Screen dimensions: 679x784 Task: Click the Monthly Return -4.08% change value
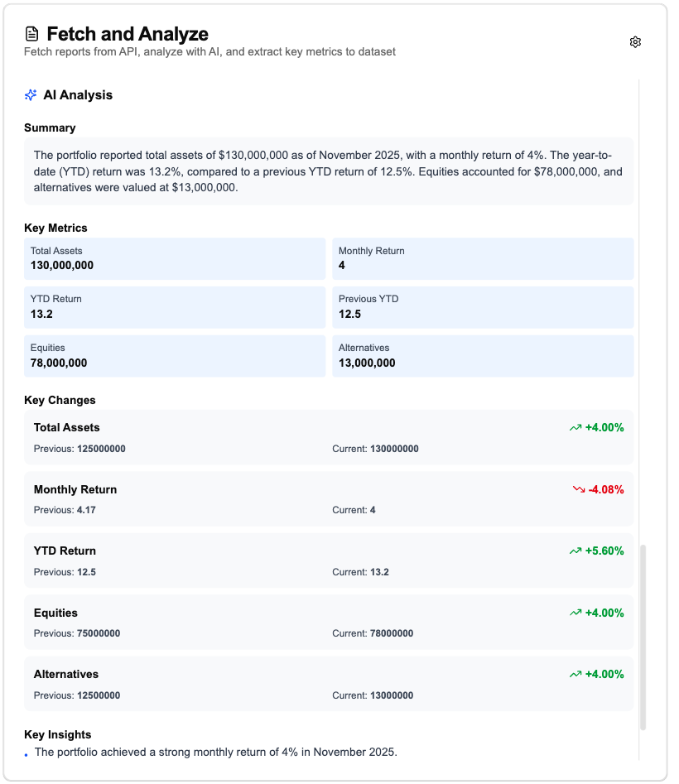click(x=606, y=490)
